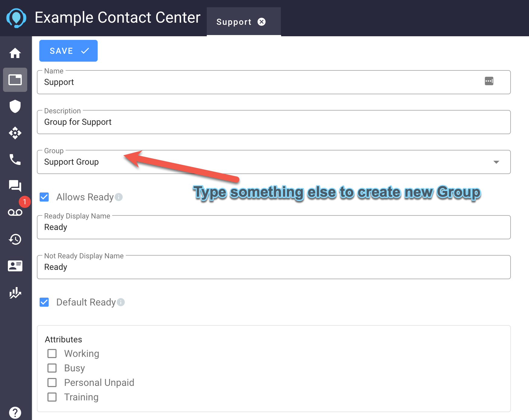Focus the Not Ready Display Name field

click(x=274, y=267)
